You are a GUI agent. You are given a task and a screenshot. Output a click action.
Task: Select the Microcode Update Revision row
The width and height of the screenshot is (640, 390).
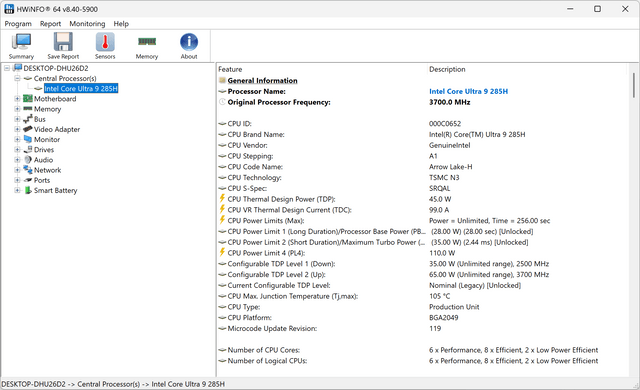[422, 328]
